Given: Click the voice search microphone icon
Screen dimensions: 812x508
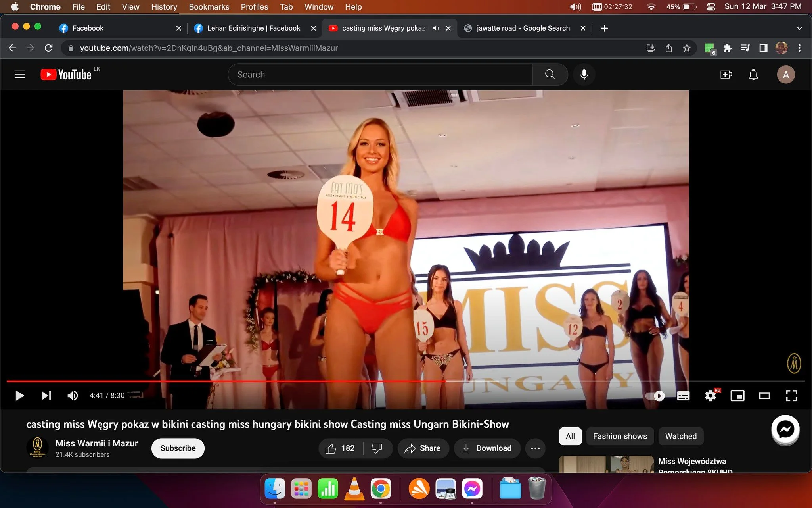Looking at the screenshot, I should tap(584, 74).
